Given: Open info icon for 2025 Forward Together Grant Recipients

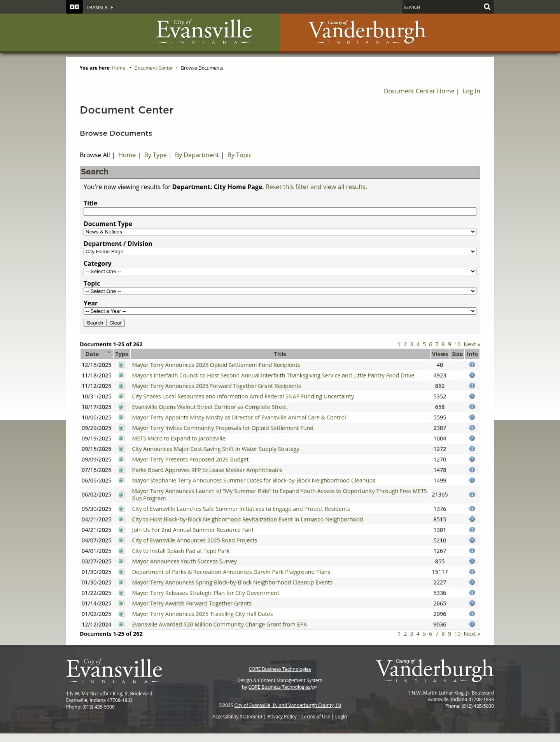Looking at the screenshot, I should tap(472, 386).
